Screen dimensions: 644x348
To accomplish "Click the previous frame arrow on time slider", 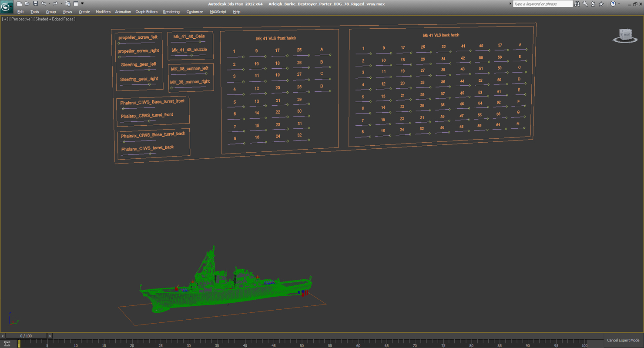I will pos(3,336).
